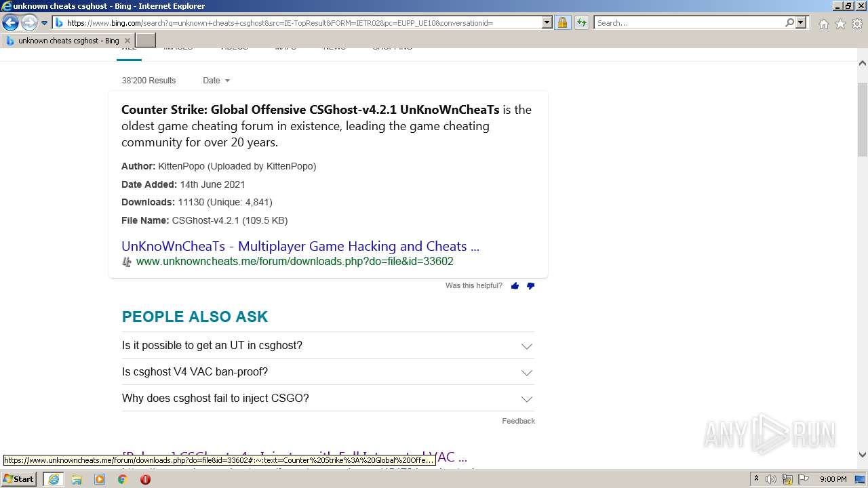Click Internet Explorer taskbar icon
The image size is (868, 488).
(x=53, y=479)
